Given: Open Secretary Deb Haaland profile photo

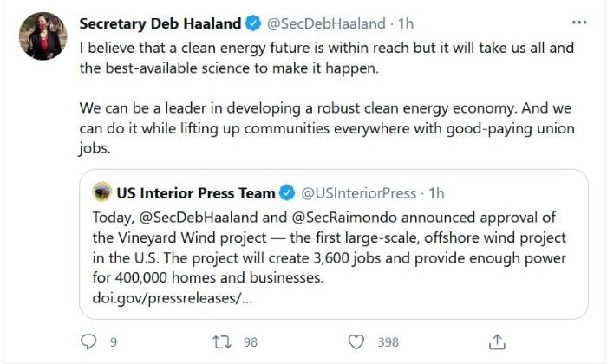Looking at the screenshot, I should [x=42, y=36].
